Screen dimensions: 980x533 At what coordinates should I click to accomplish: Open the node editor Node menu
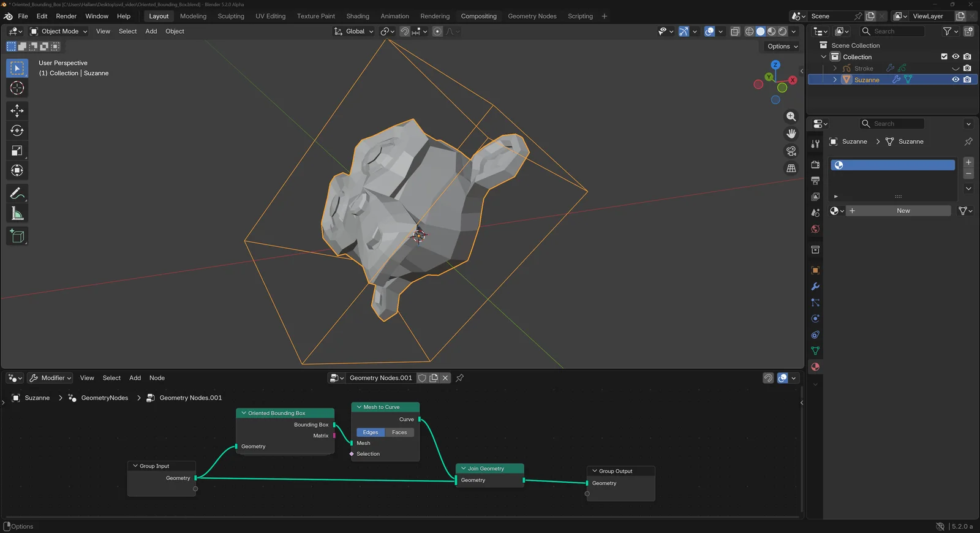(157, 378)
